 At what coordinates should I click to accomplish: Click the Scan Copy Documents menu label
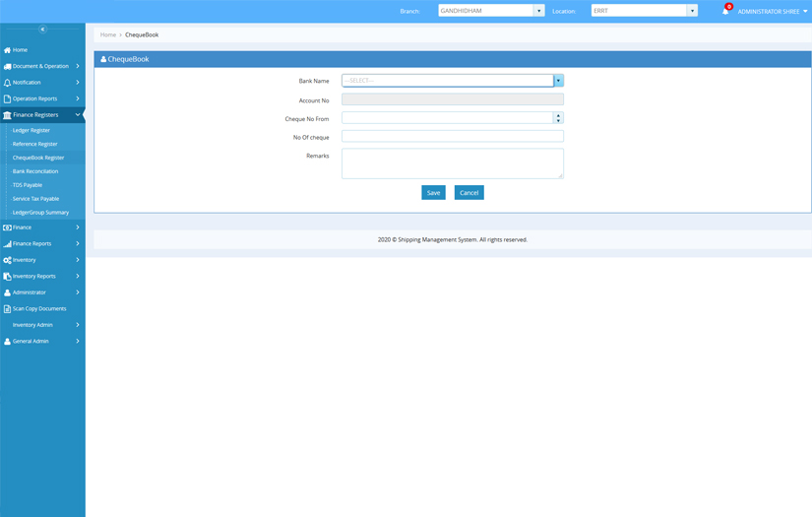pyautogui.click(x=39, y=309)
